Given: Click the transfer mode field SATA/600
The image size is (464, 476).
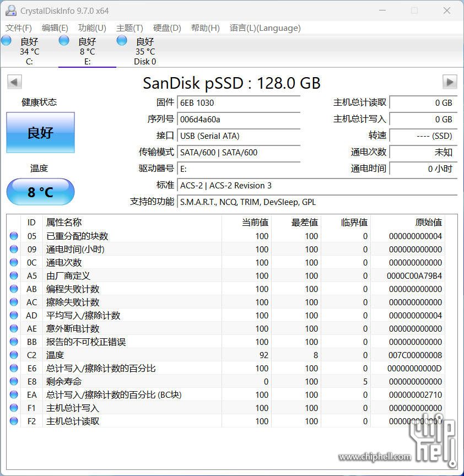Looking at the screenshot, I should point(239,152).
